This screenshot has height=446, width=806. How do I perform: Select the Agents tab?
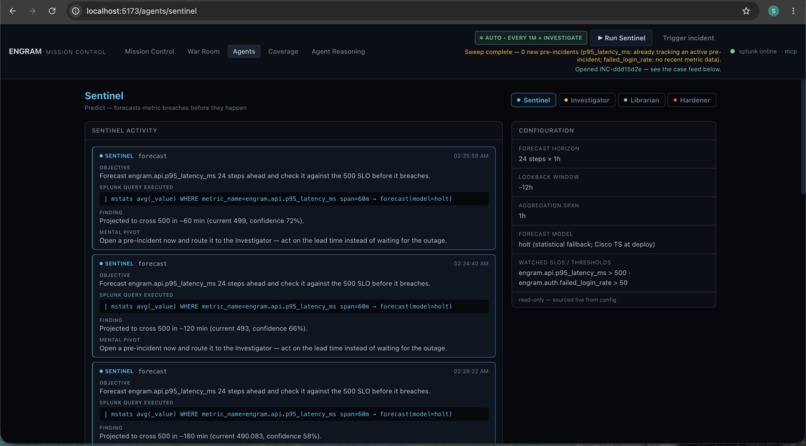click(x=244, y=51)
